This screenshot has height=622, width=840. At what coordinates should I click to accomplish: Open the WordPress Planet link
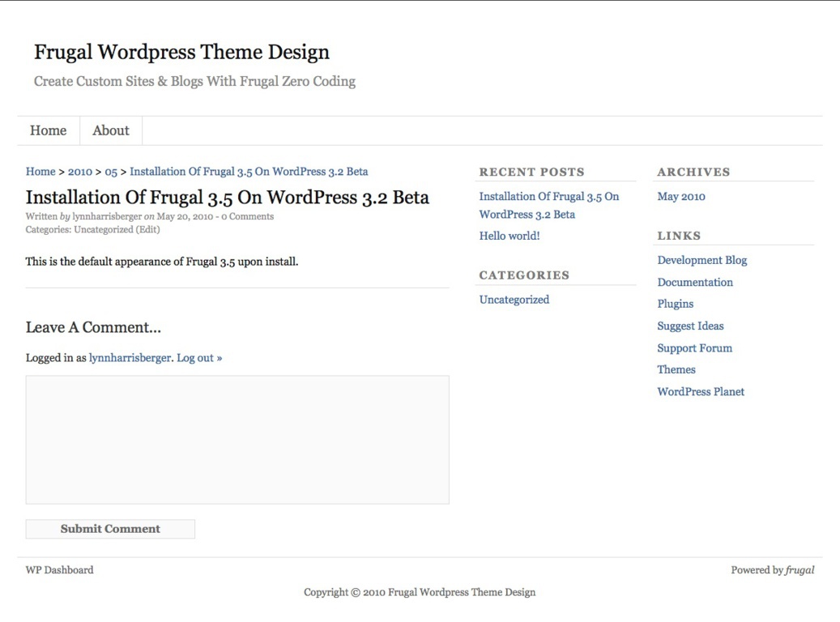(701, 392)
